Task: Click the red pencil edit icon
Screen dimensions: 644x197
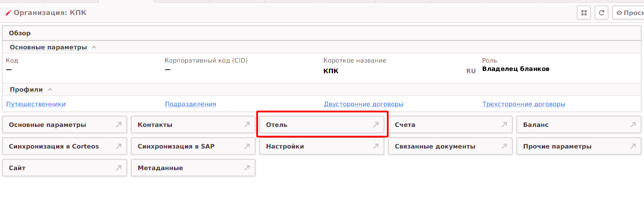Action: (8, 13)
